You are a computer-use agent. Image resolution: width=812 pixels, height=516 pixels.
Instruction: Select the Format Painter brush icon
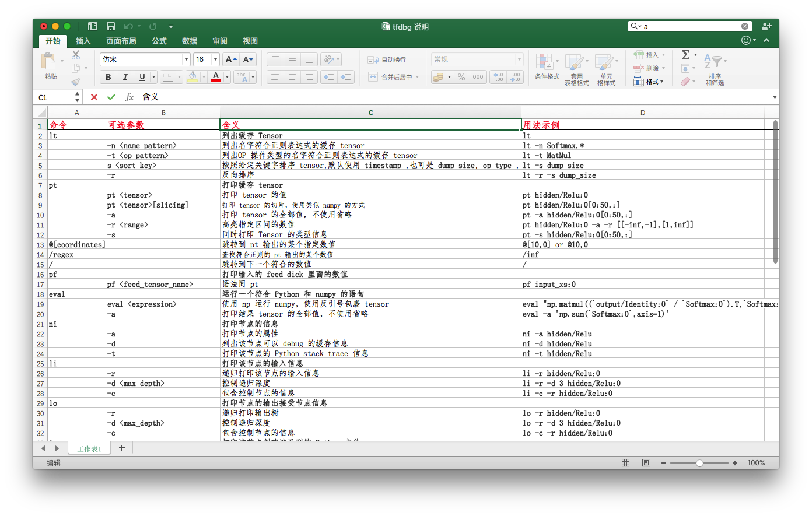pos(75,82)
